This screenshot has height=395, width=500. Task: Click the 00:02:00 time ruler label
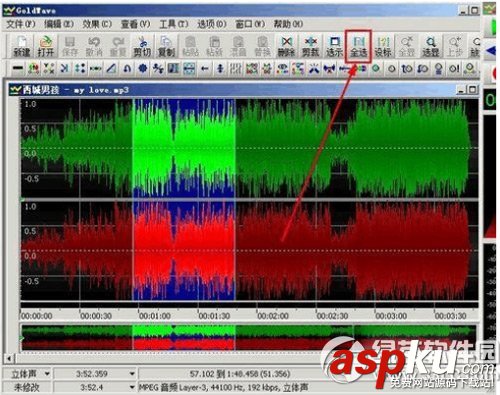[x=273, y=316]
